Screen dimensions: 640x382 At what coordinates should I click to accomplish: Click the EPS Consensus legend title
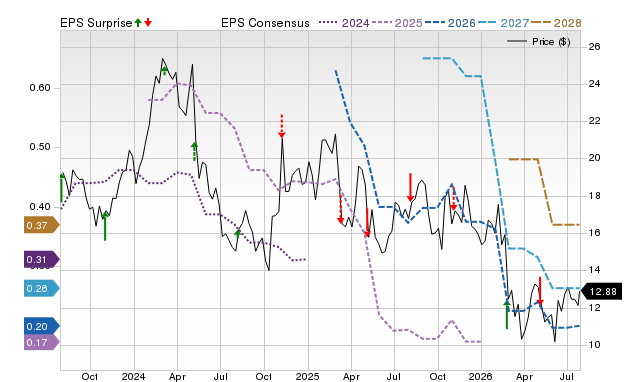coord(265,23)
